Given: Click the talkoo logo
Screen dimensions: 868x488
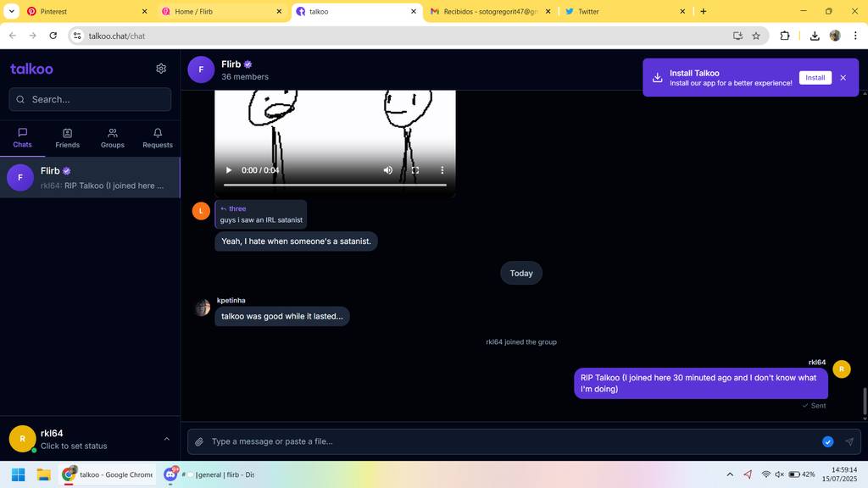Looking at the screenshot, I should [31, 69].
